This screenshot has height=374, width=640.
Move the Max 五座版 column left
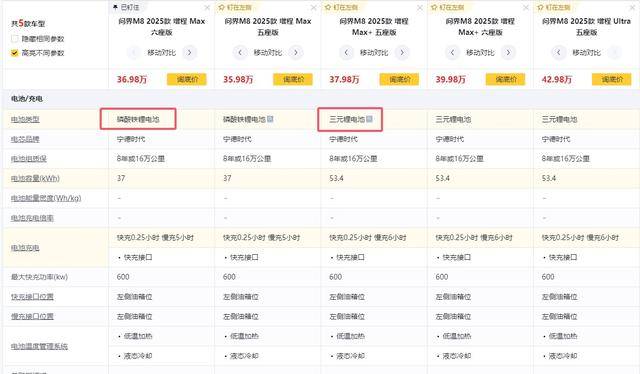coord(240,52)
